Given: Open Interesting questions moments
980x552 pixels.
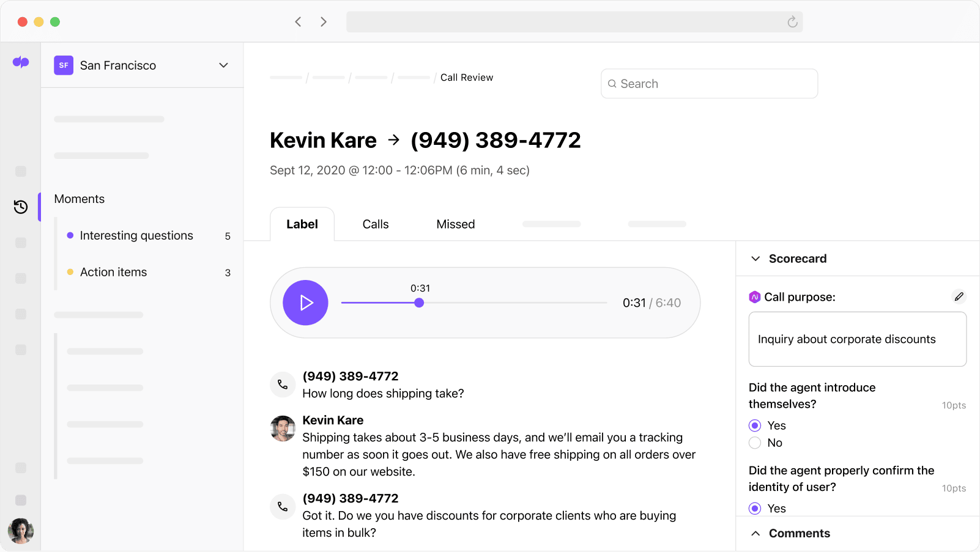Looking at the screenshot, I should 136,236.
